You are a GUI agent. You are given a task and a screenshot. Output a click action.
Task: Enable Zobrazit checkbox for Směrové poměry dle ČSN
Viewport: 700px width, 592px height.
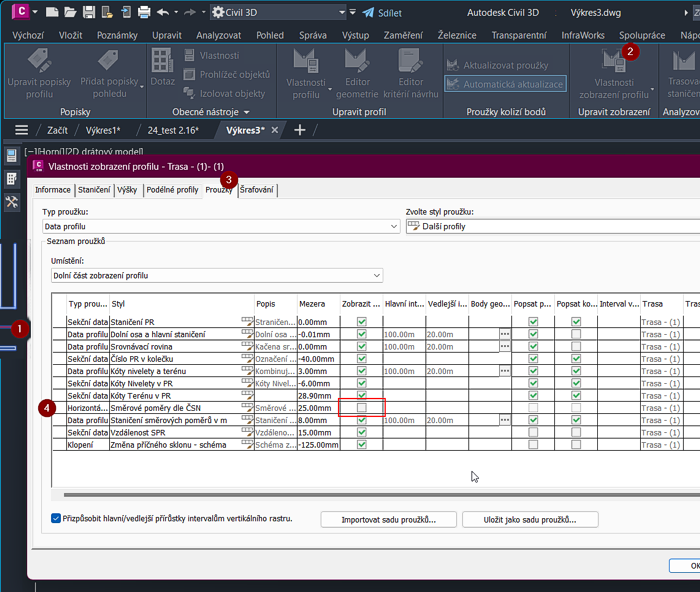pyautogui.click(x=361, y=408)
